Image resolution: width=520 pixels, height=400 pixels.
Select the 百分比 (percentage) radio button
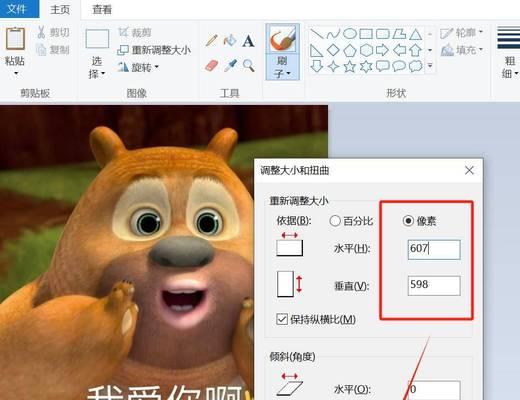(335, 221)
